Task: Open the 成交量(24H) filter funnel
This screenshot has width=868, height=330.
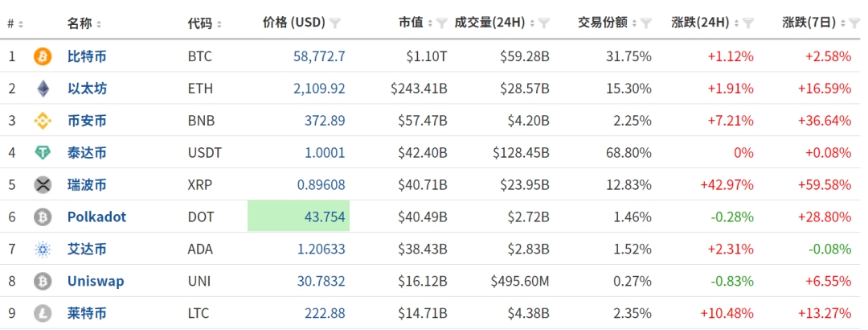Action: point(544,23)
